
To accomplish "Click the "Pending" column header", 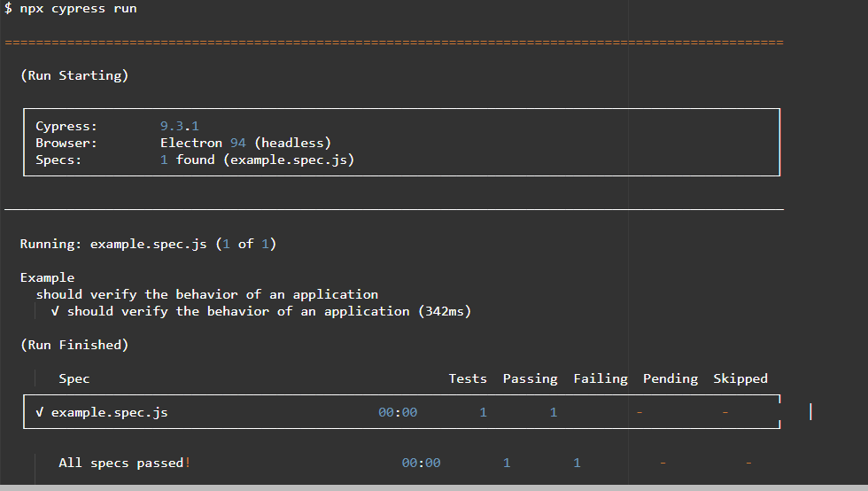I will [670, 378].
